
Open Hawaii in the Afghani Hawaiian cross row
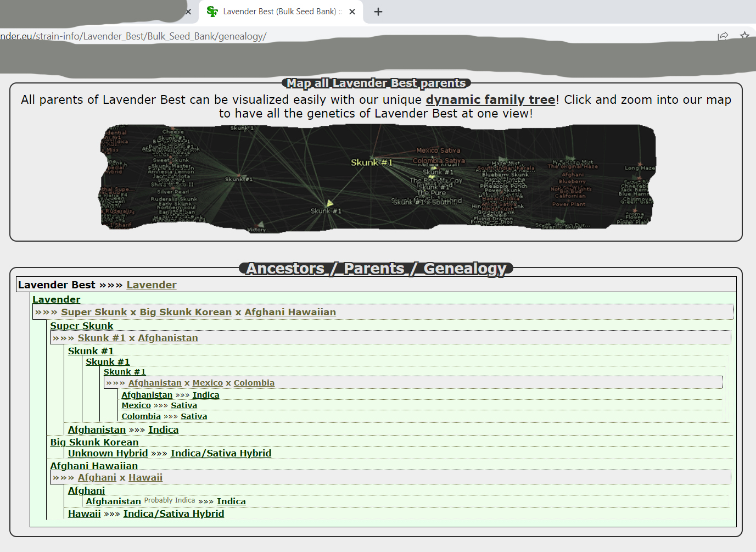145,477
